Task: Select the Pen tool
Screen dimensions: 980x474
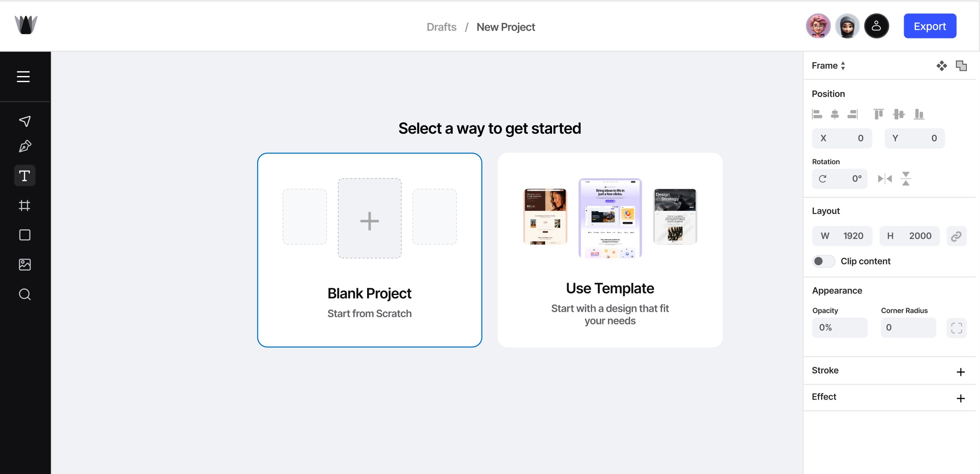Action: tap(25, 146)
